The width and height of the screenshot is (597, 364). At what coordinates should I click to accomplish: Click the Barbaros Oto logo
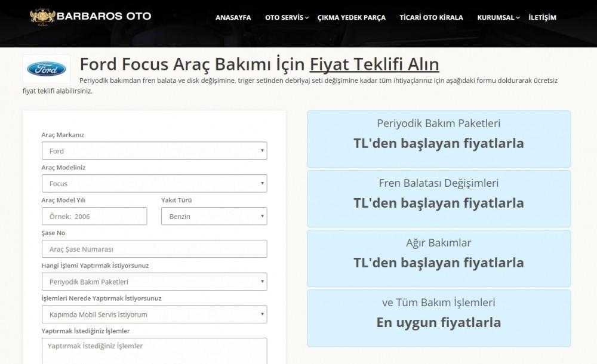click(x=91, y=16)
